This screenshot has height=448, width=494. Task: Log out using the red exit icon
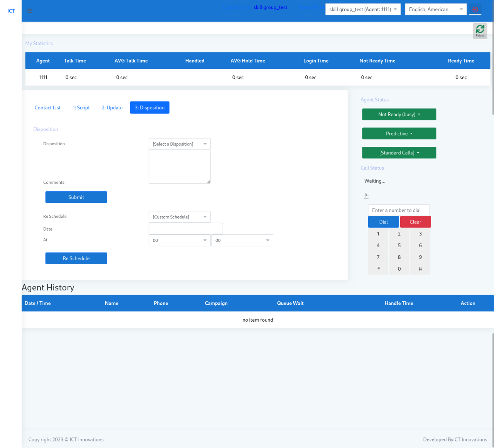(x=475, y=9)
